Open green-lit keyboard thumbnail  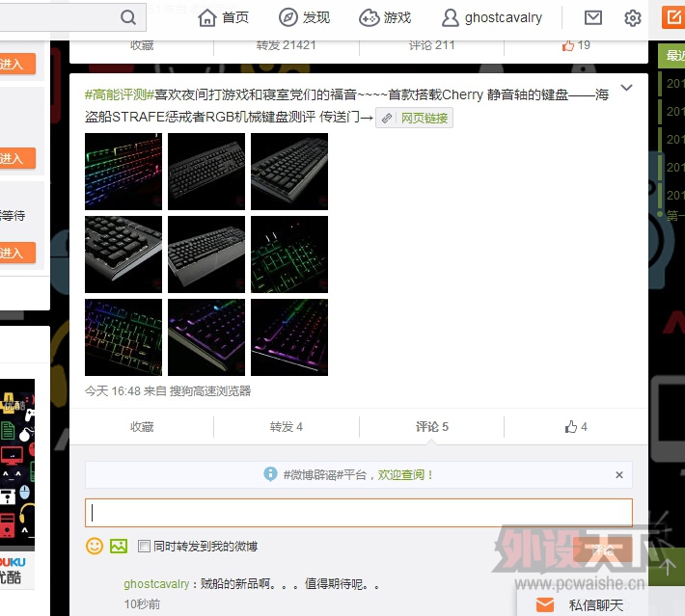[289, 254]
